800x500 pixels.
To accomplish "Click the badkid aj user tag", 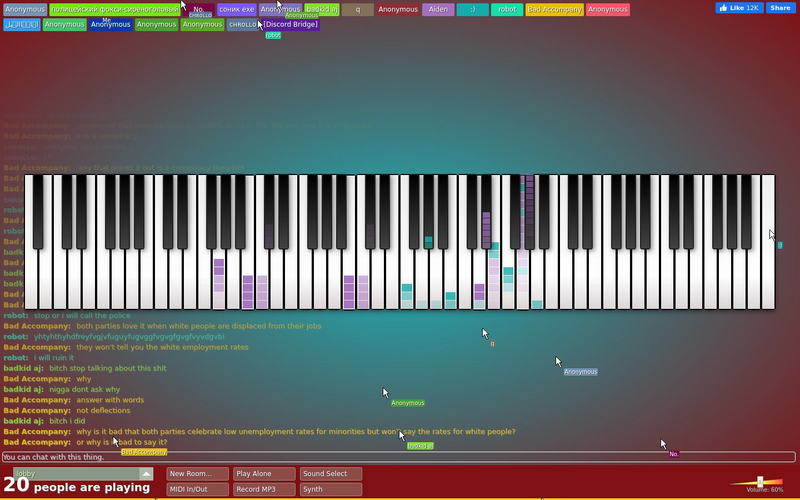I will point(322,10).
